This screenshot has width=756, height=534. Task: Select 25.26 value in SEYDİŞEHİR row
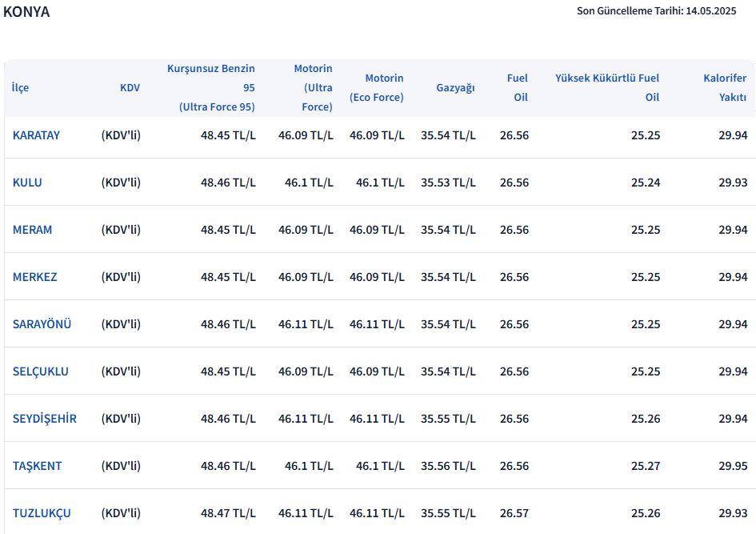[646, 420]
